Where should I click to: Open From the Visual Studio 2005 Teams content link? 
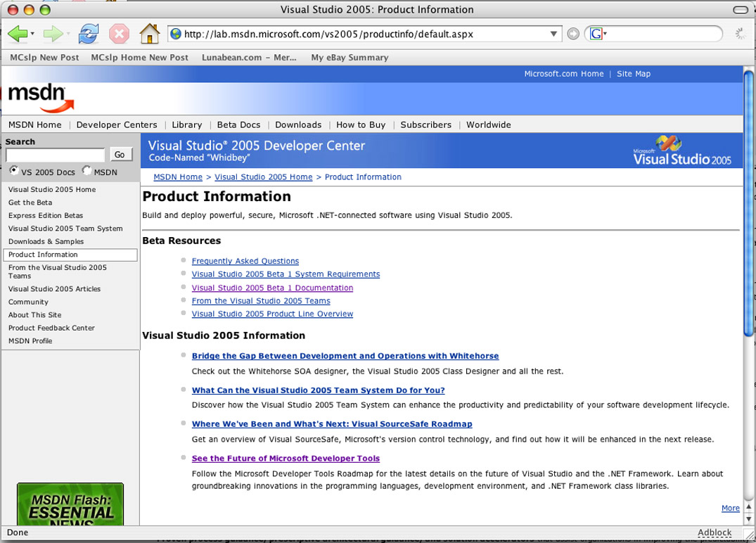261,301
